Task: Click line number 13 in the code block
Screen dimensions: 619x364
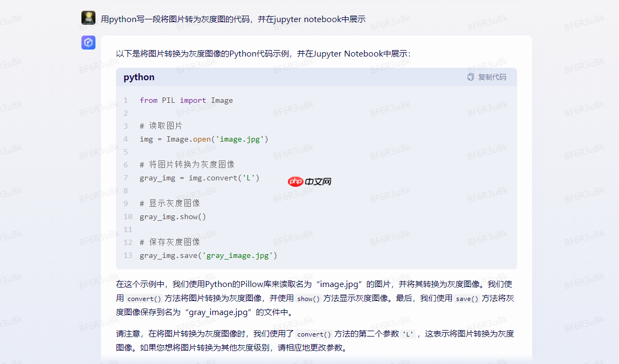Action: [x=127, y=255]
